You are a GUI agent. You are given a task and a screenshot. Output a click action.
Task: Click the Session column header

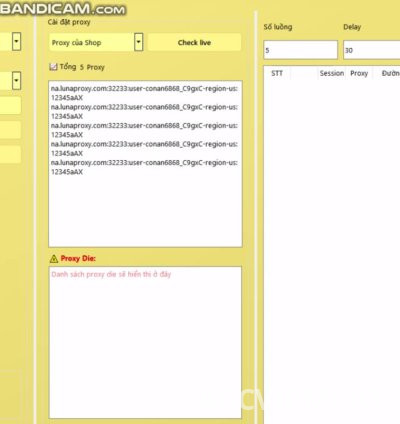tap(332, 73)
